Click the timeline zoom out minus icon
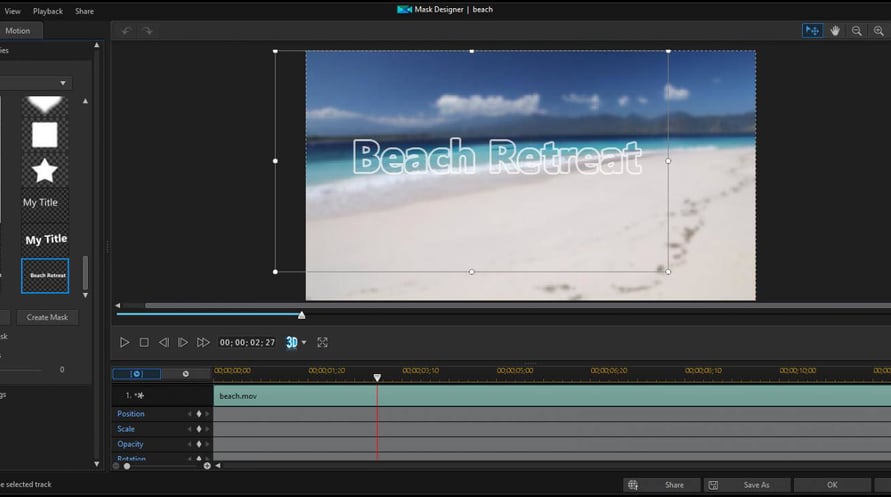Viewport: 891px width, 497px height. (116, 466)
